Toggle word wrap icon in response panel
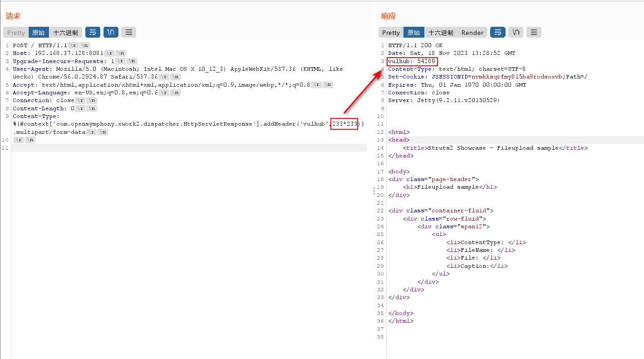 [497, 32]
